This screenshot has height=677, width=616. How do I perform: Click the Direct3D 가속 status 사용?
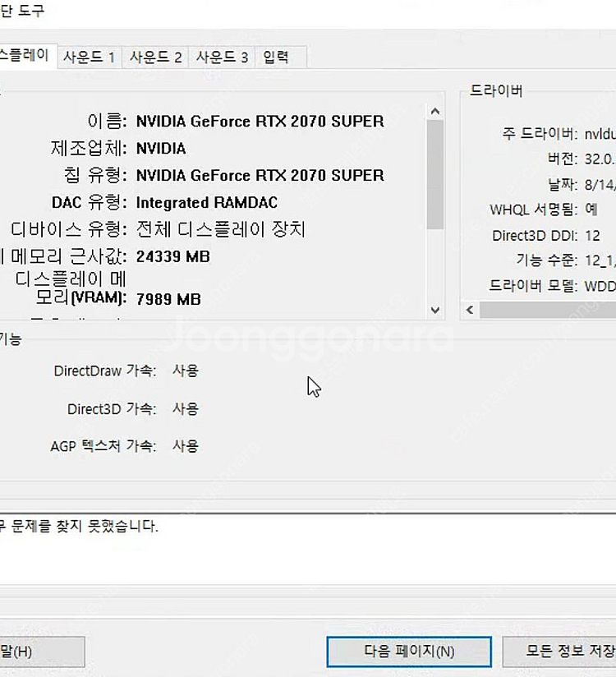tap(186, 408)
